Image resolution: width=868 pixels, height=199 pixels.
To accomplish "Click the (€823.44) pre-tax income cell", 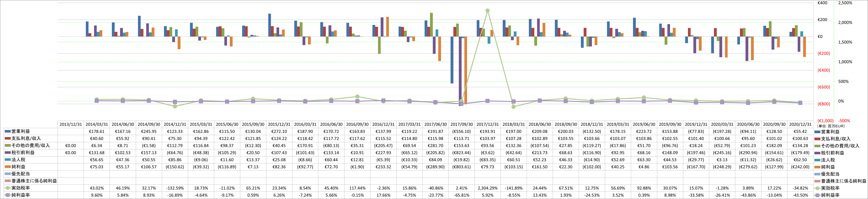I will [461, 153].
